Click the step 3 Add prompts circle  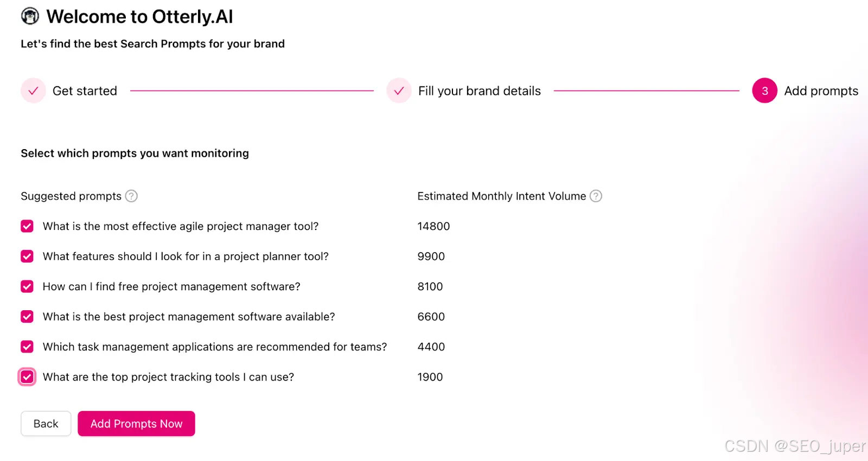point(764,91)
